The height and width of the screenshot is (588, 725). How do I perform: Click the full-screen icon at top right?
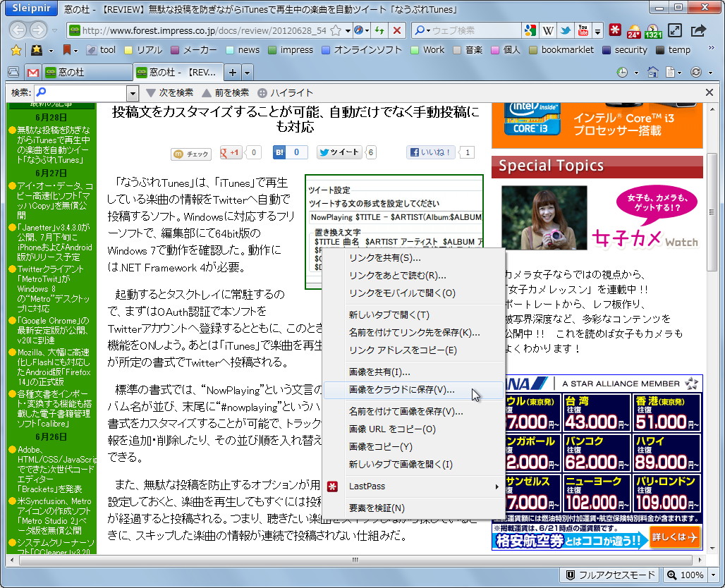coord(675,30)
